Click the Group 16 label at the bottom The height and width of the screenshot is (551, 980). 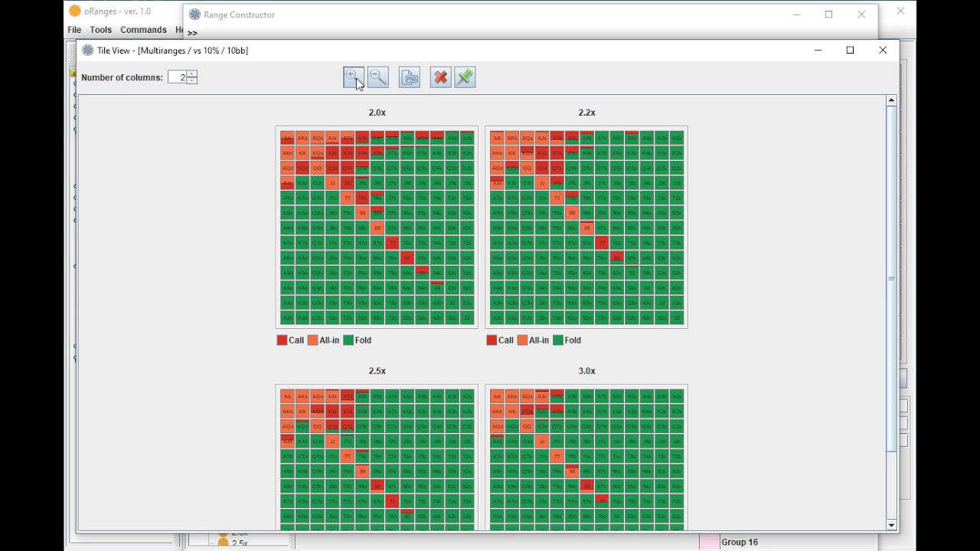tap(740, 542)
